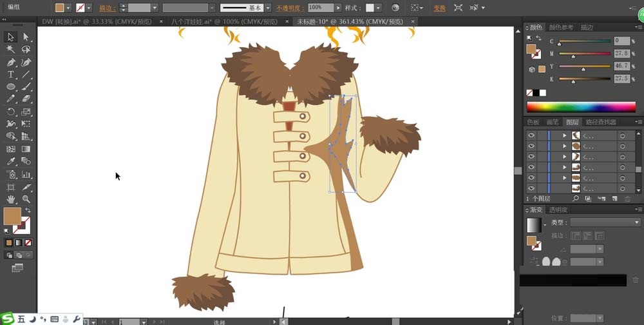Select the Hand tool
Screen dimensions: 644x325
coord(11,199)
